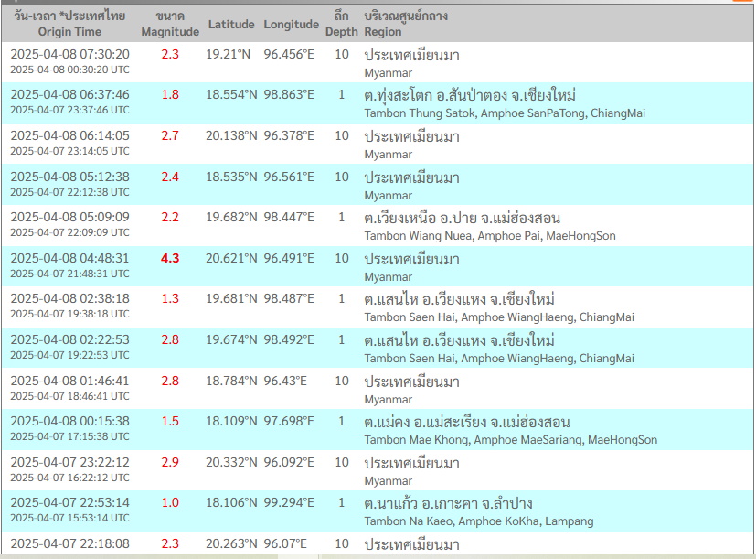
Task: Click Tambon Thung Satok, Amphoe SanPaTong region
Action: click(x=505, y=113)
